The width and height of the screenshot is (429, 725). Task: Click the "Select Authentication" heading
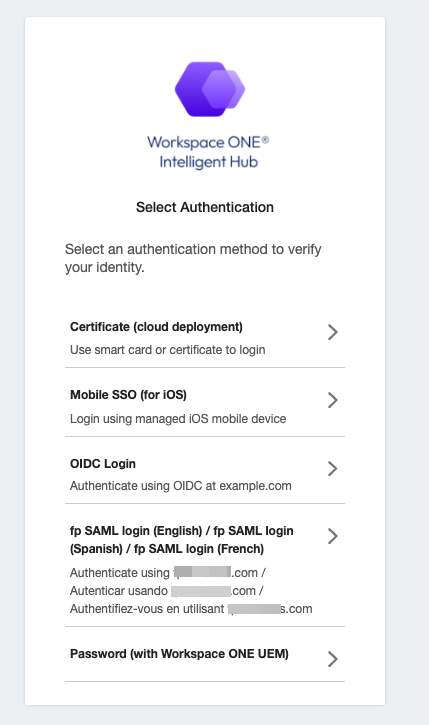[x=205, y=207]
